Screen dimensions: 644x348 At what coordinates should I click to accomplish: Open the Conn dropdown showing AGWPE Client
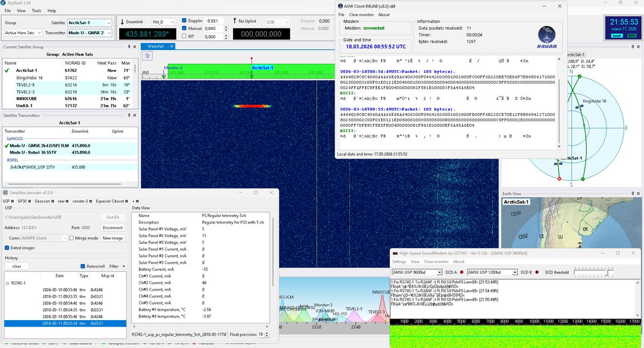(x=45, y=238)
